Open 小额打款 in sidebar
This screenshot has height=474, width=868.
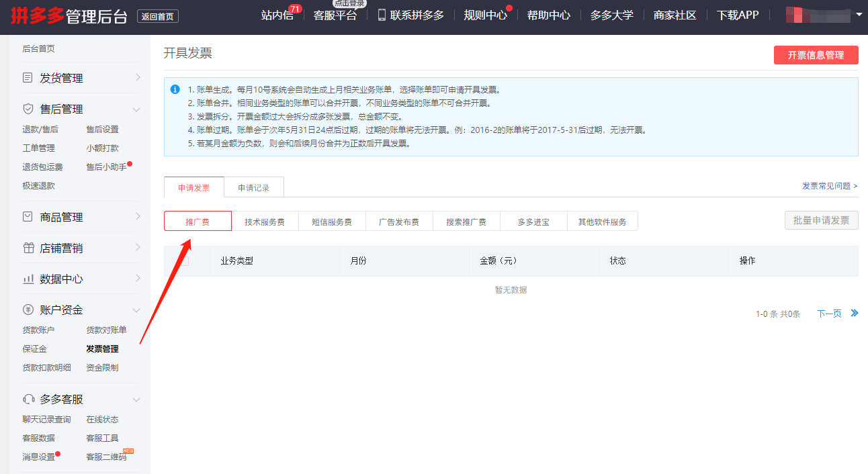102,148
